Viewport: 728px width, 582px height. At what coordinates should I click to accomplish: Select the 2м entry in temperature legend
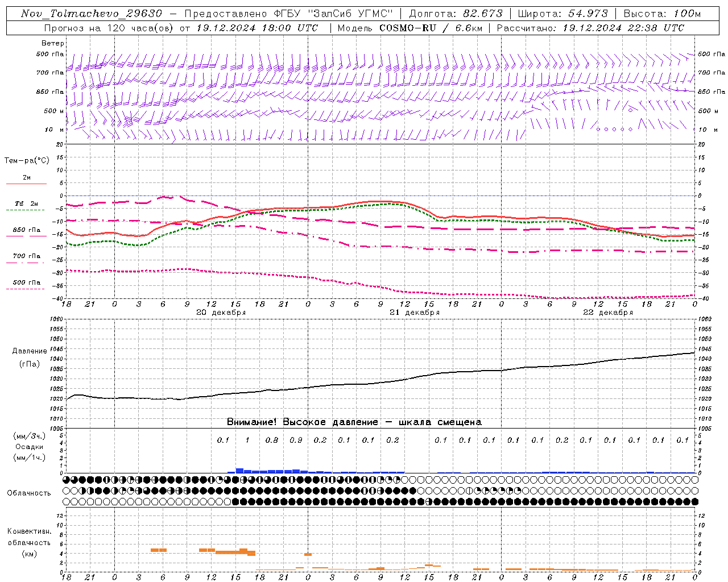point(27,178)
